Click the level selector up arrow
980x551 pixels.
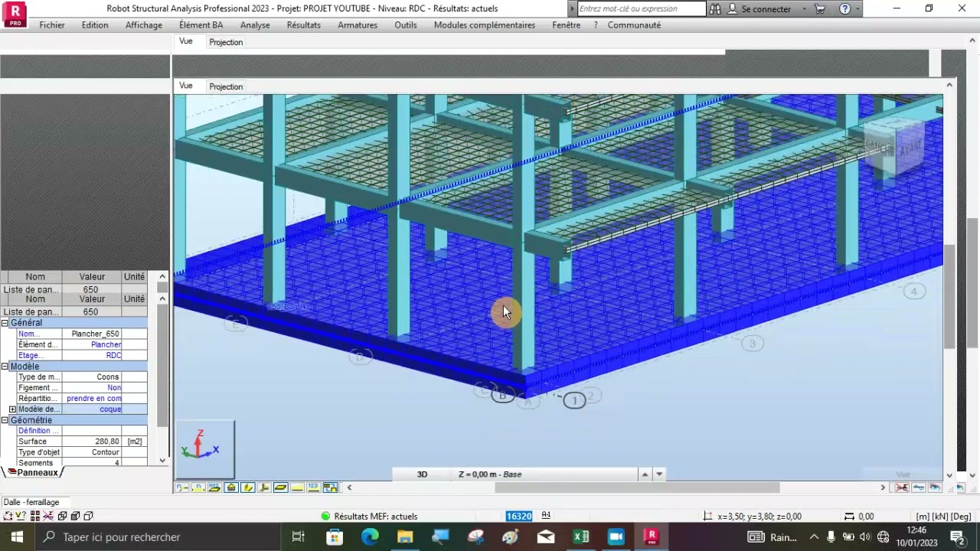pos(645,474)
